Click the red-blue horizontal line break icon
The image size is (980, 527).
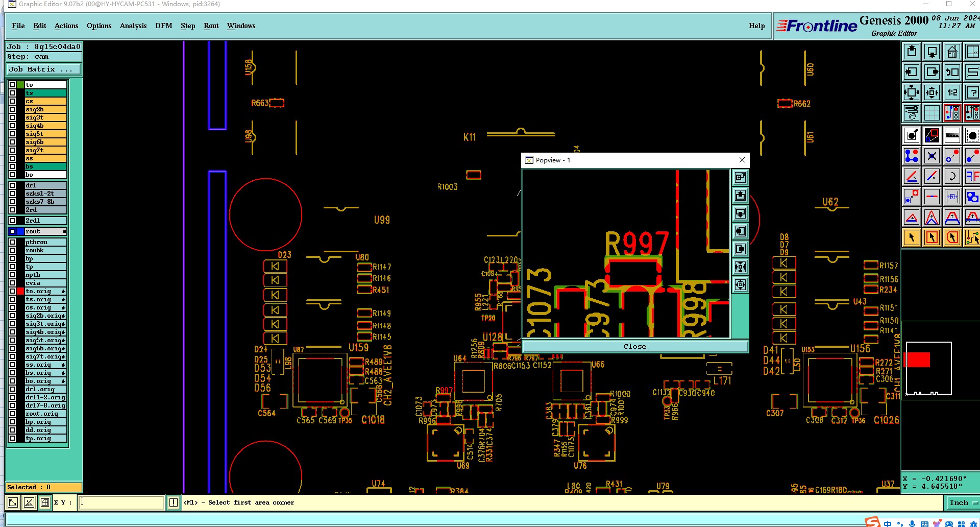pyautogui.click(x=932, y=197)
